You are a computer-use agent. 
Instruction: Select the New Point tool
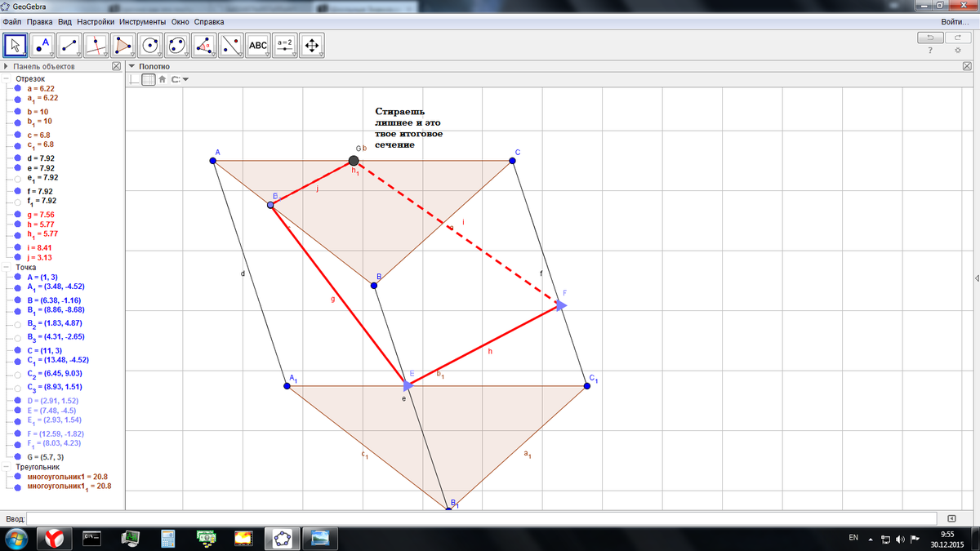tap(42, 45)
